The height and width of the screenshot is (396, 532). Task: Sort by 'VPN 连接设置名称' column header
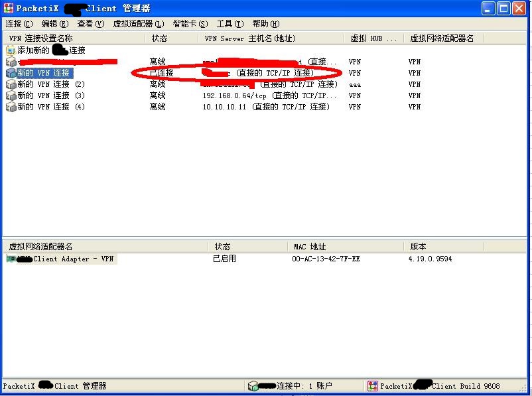pyautogui.click(x=41, y=38)
